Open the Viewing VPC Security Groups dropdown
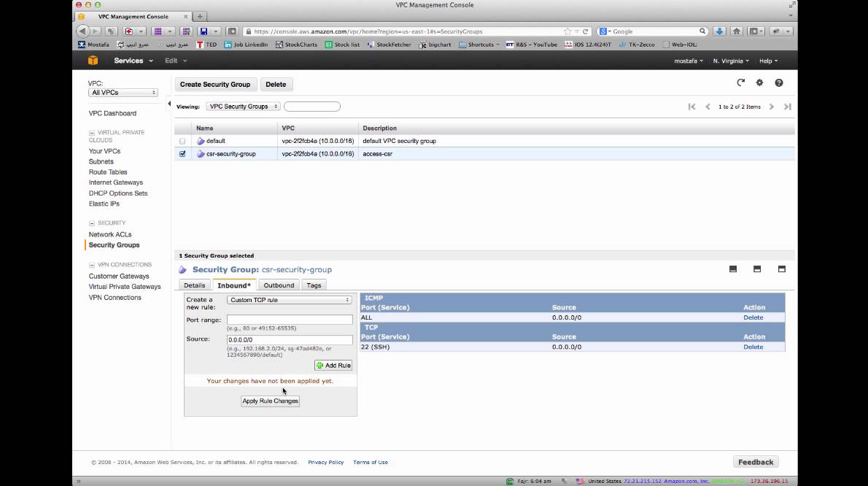Image resolution: width=868 pixels, height=486 pixels. pyautogui.click(x=243, y=107)
